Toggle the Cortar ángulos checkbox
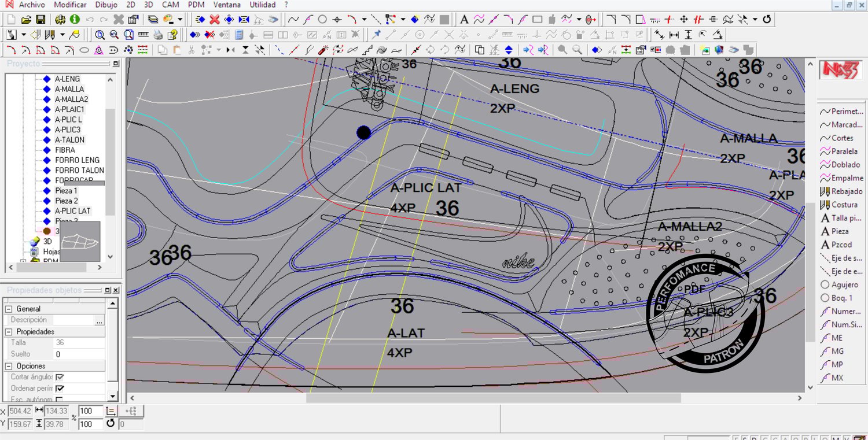 (x=60, y=377)
